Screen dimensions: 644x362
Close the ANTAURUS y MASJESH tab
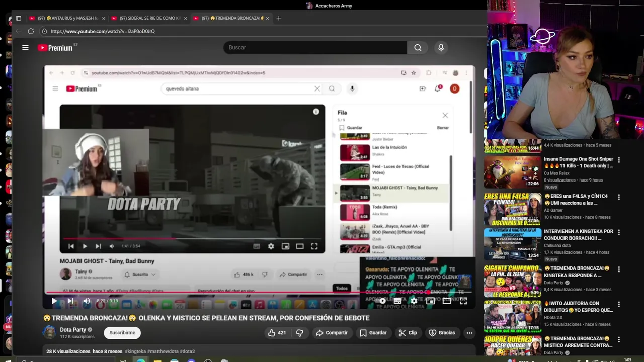(x=104, y=18)
